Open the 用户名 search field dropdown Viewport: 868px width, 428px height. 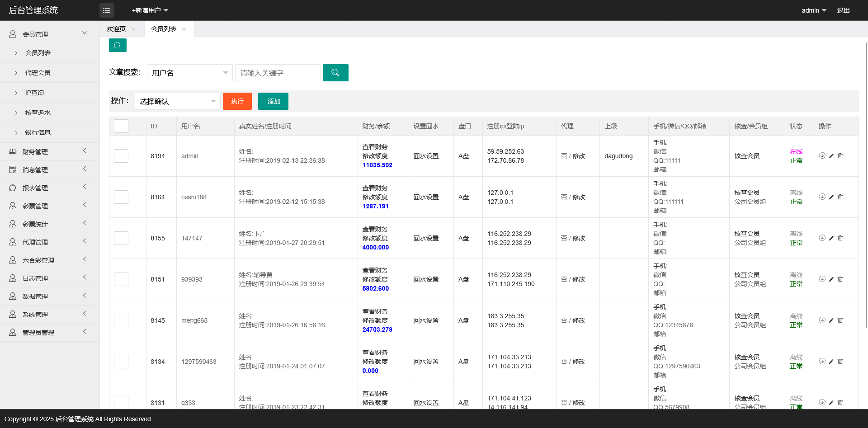click(190, 73)
